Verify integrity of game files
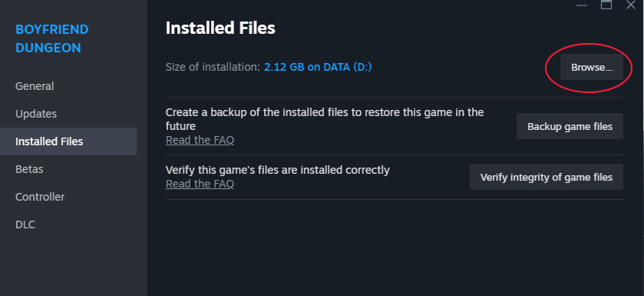Screen dimensions: 644x296 [547, 177]
